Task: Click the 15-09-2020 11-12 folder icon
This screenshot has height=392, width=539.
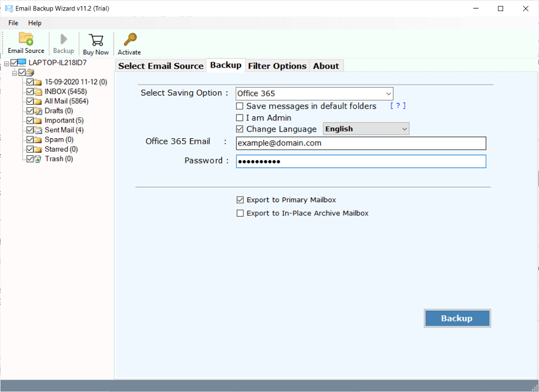Action: click(x=38, y=82)
